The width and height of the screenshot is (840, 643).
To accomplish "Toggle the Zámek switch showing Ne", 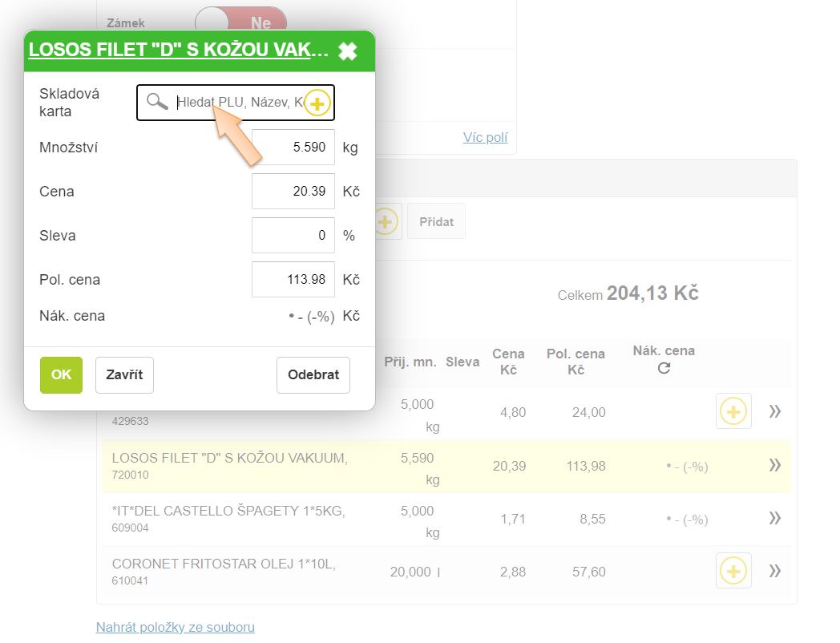I will (x=242, y=22).
